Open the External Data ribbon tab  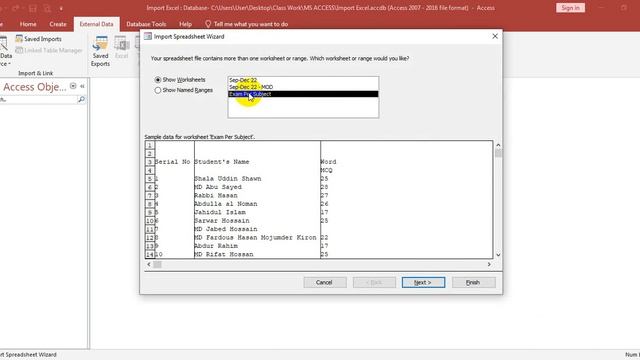click(96, 24)
